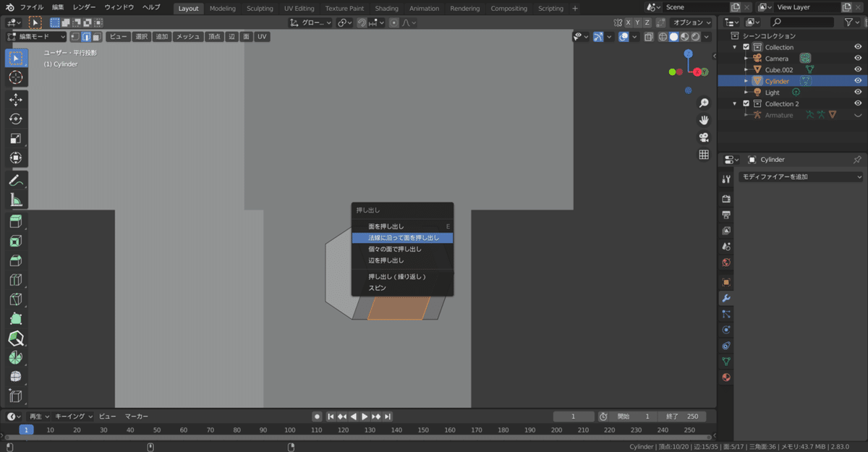868x452 pixels.
Task: Choose 法線に沿って面を押し出し menu entry
Action: [x=402, y=237]
